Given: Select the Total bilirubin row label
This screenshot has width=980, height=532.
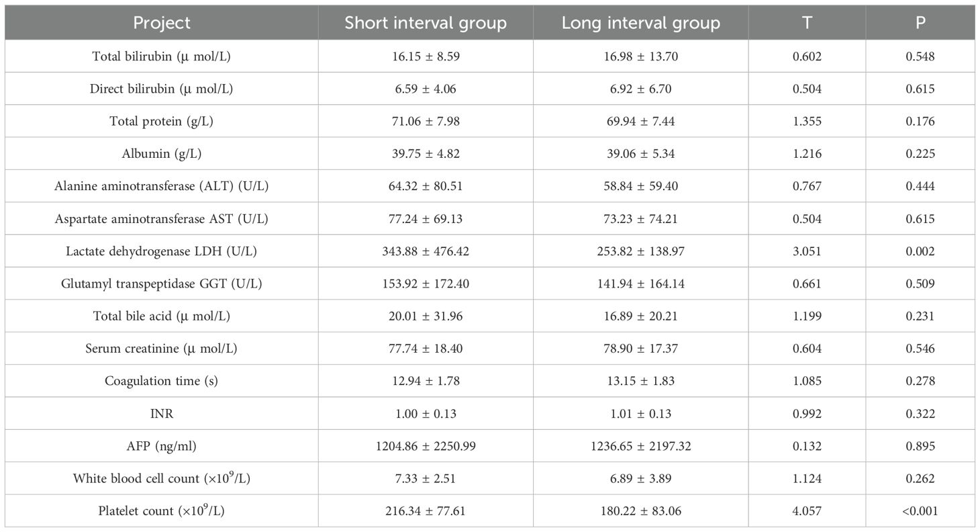Looking at the screenshot, I should tap(162, 56).
